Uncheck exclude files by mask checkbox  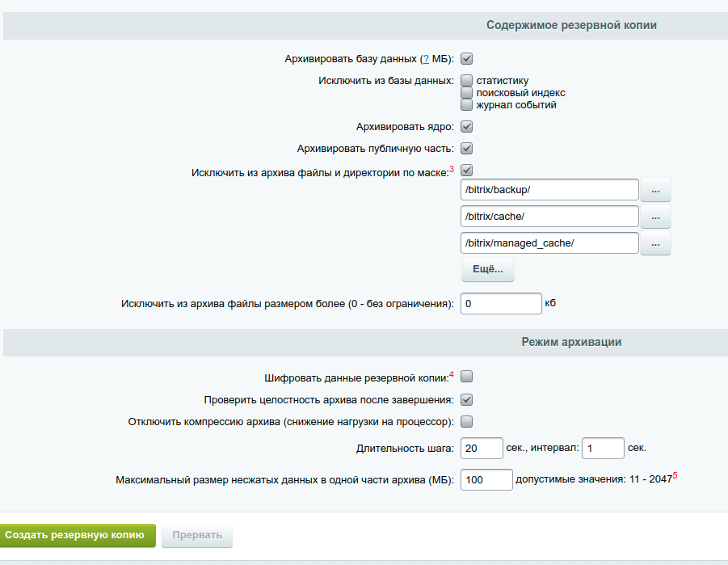pyautogui.click(x=466, y=170)
